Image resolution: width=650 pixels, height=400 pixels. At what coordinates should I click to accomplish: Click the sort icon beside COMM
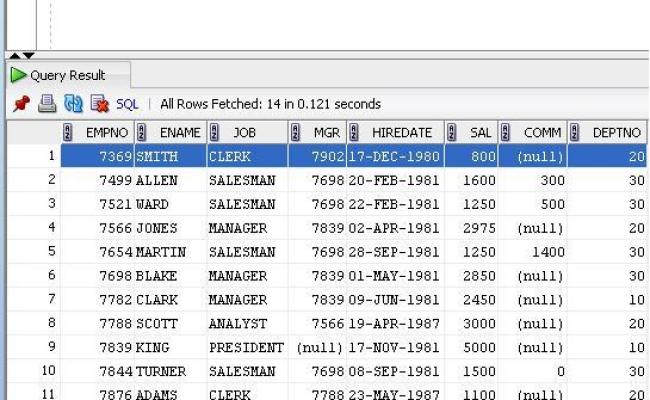pos(505,133)
